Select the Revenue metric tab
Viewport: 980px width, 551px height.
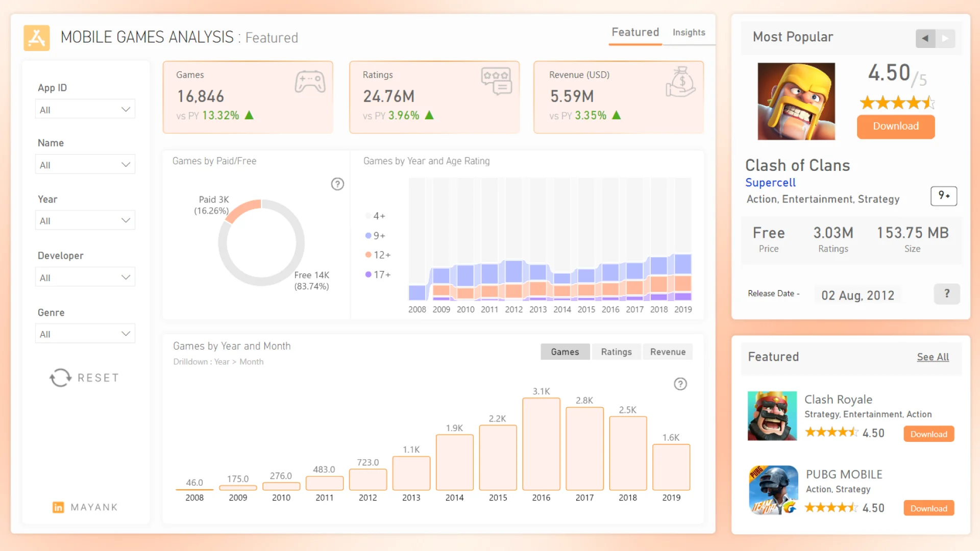coord(668,352)
